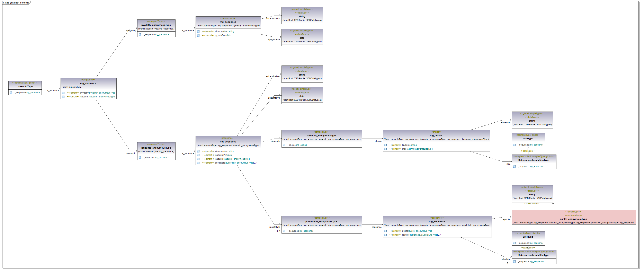This screenshot has width=644, height=272.
Task: Select the Class yhteiset-Schema frame label
Action: pos(16,3)
